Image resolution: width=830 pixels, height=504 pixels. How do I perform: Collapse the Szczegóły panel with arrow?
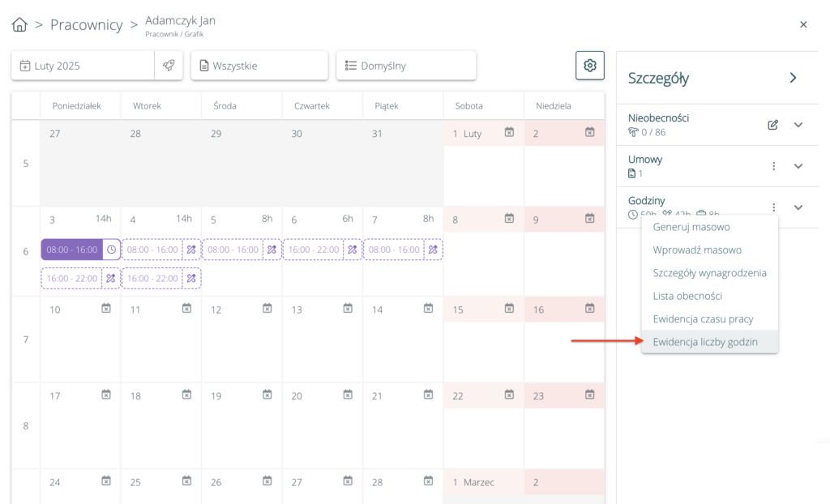pos(793,78)
